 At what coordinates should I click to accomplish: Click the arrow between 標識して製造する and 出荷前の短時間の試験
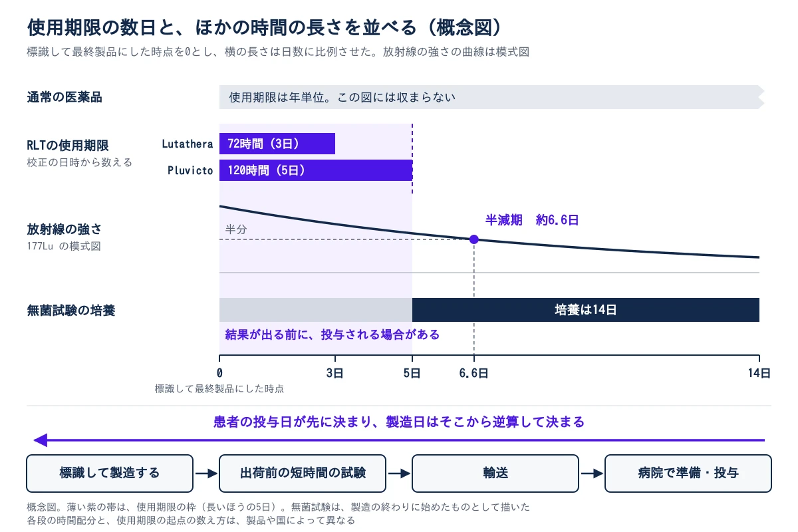click(x=206, y=473)
